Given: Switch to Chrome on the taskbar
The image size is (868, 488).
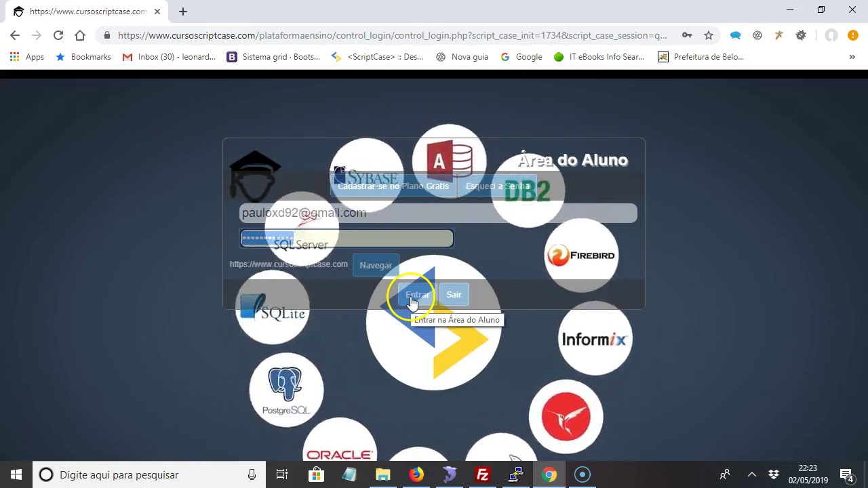Looking at the screenshot, I should tap(549, 474).
